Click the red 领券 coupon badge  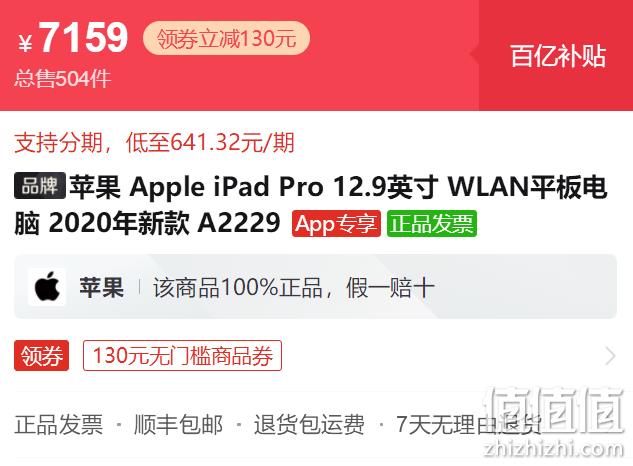[42, 356]
